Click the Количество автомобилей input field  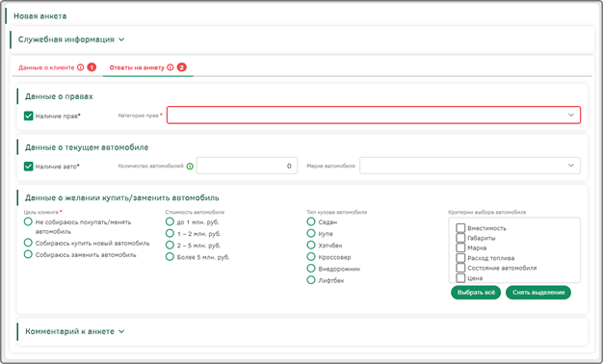[247, 166]
